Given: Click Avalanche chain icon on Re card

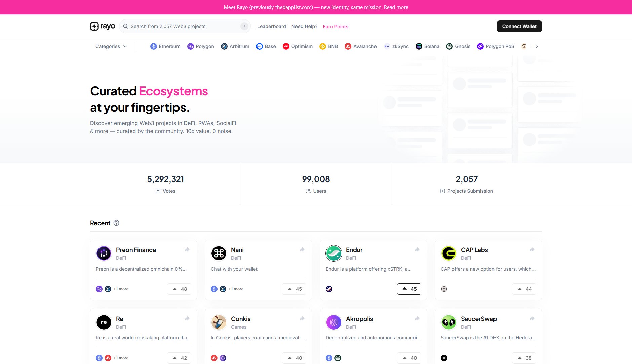Looking at the screenshot, I should point(108,358).
